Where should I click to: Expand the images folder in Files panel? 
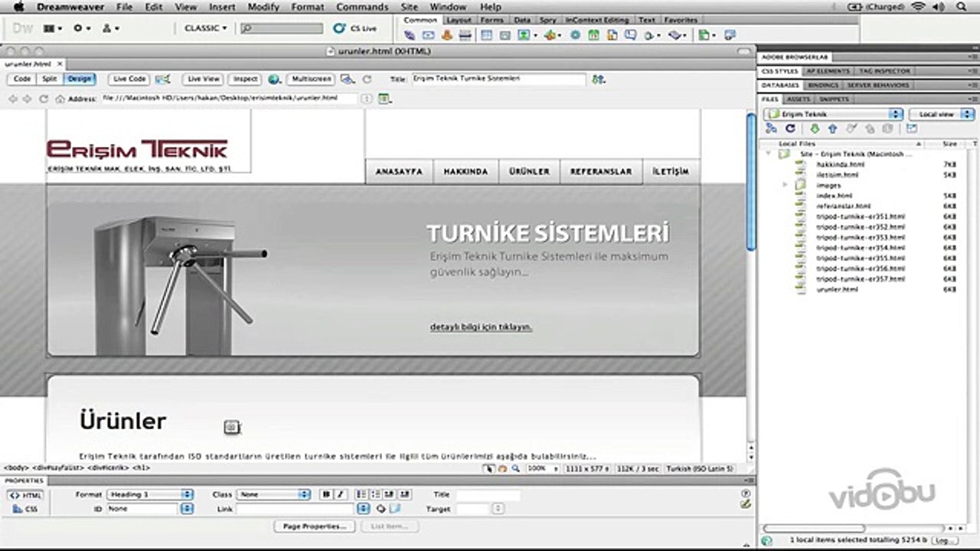pyautogui.click(x=785, y=185)
